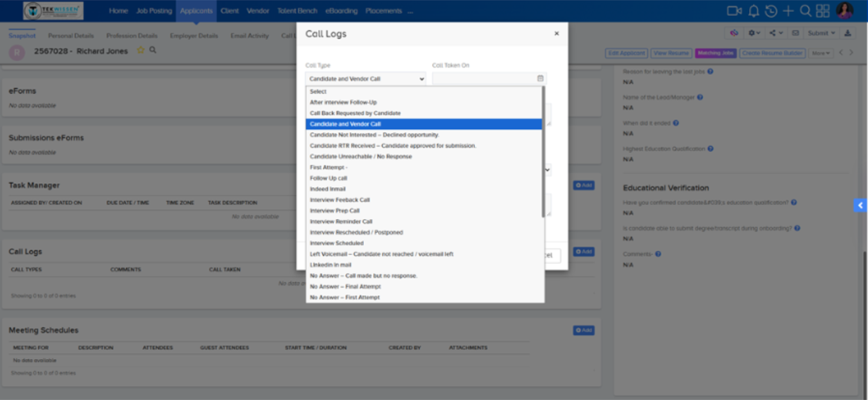Click the calendar icon in Call Taken On
This screenshot has width=868, height=400.
click(540, 78)
